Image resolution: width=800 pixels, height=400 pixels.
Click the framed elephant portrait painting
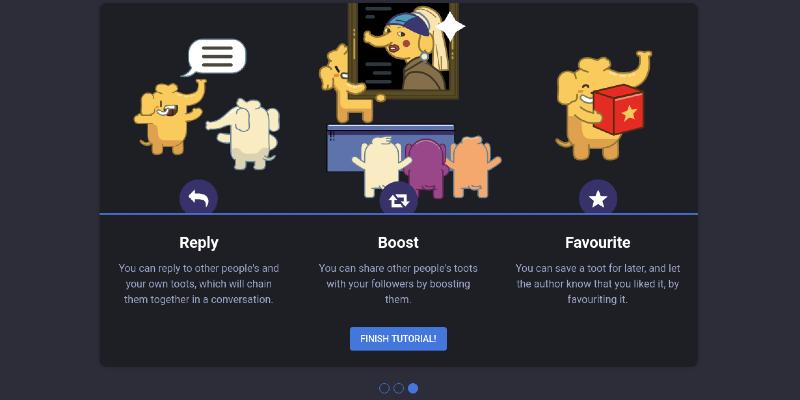[x=403, y=49]
